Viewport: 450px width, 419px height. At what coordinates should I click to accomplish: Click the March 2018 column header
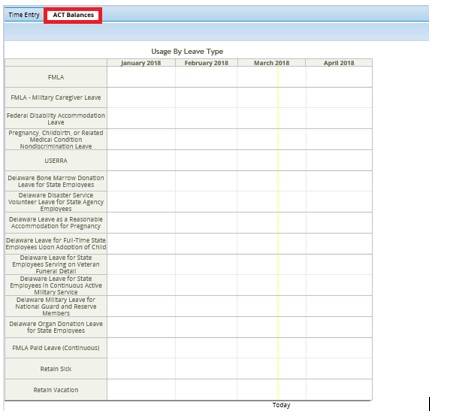[x=271, y=63]
